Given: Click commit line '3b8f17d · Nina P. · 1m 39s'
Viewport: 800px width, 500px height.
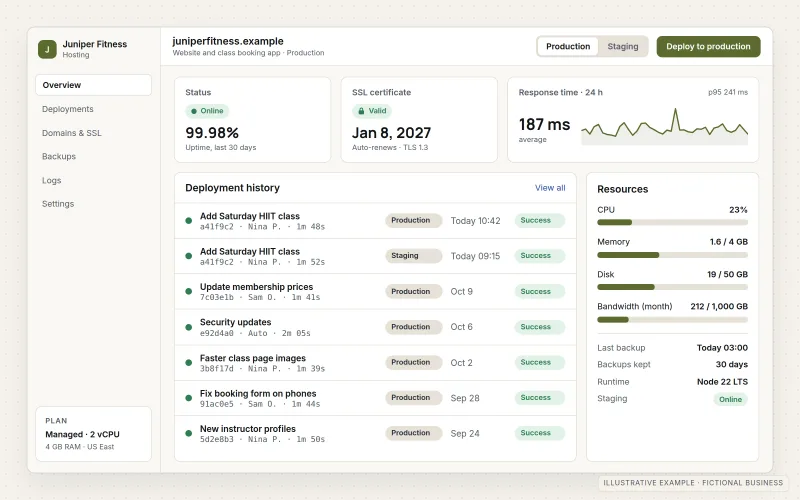Looking at the screenshot, I should point(262,368).
